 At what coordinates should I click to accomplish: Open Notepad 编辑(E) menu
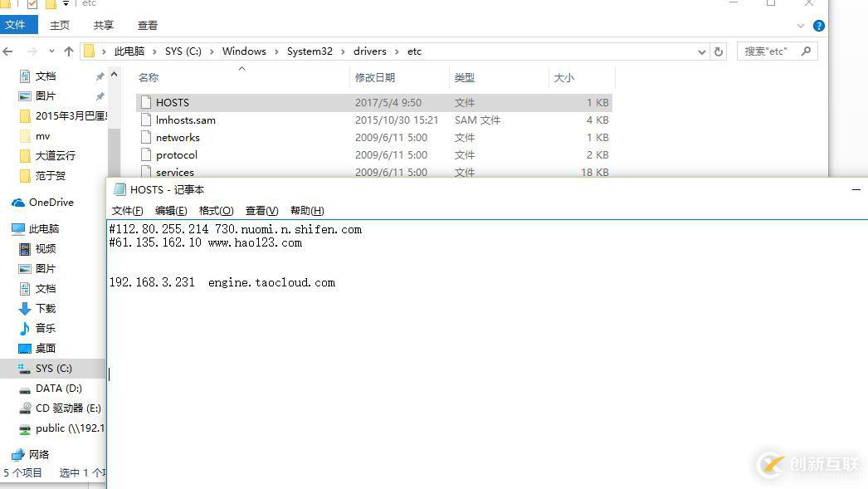tap(171, 210)
